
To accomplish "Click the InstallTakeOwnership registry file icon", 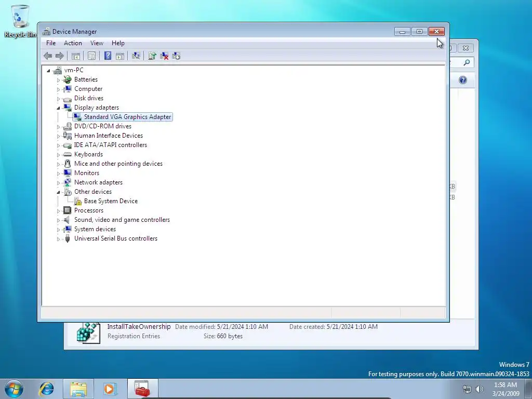I will [x=88, y=332].
